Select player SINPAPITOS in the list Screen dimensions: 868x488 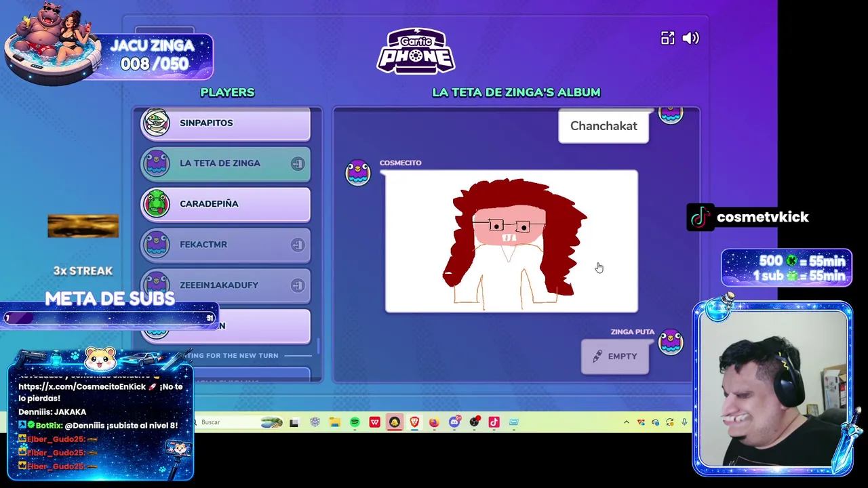225,123
